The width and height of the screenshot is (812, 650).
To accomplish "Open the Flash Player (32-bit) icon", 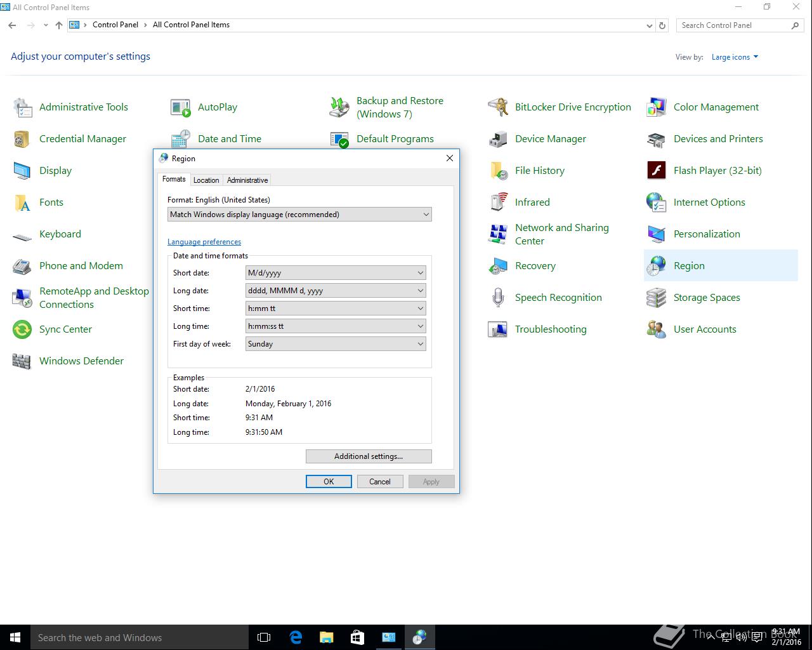I will [x=657, y=171].
